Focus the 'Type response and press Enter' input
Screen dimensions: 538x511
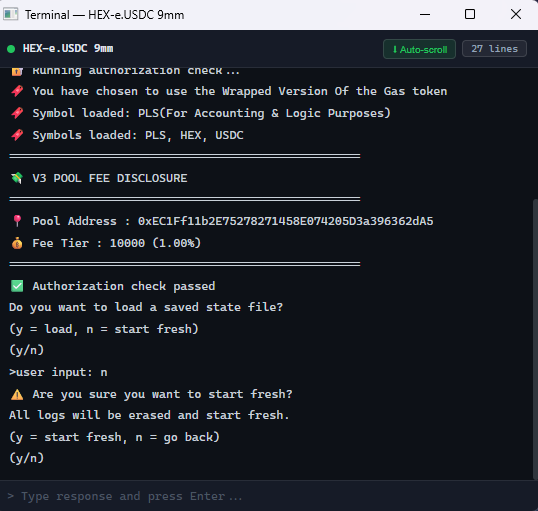[269, 496]
